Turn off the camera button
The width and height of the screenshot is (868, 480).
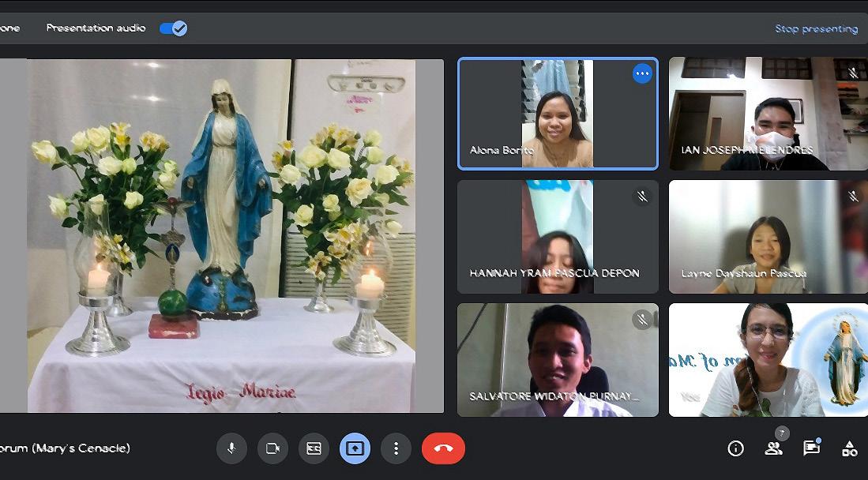[272, 448]
